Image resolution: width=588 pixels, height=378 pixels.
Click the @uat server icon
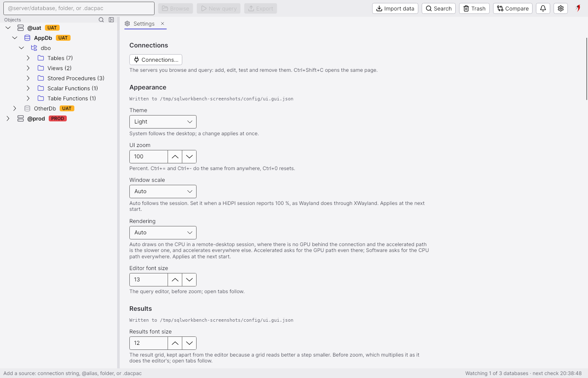[x=21, y=28]
